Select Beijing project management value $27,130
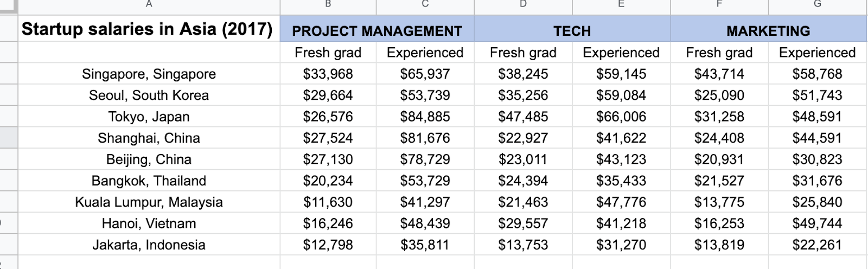868x269 pixels. tap(328, 159)
